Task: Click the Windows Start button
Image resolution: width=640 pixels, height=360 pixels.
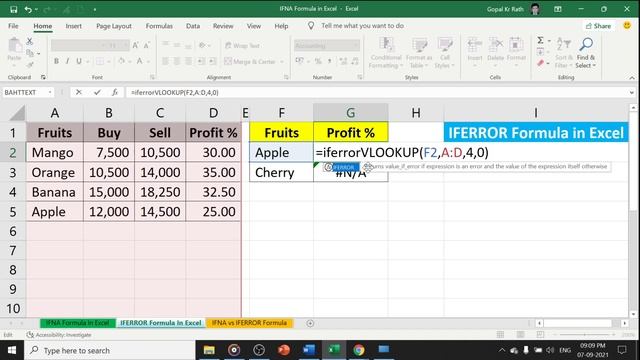Action: tap(12, 350)
